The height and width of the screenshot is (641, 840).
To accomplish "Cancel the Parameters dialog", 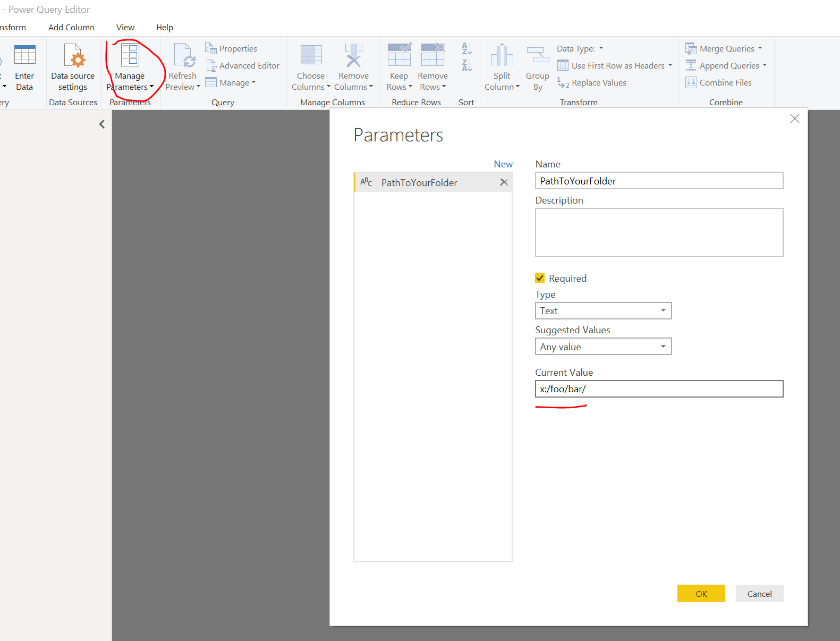I will (x=760, y=594).
